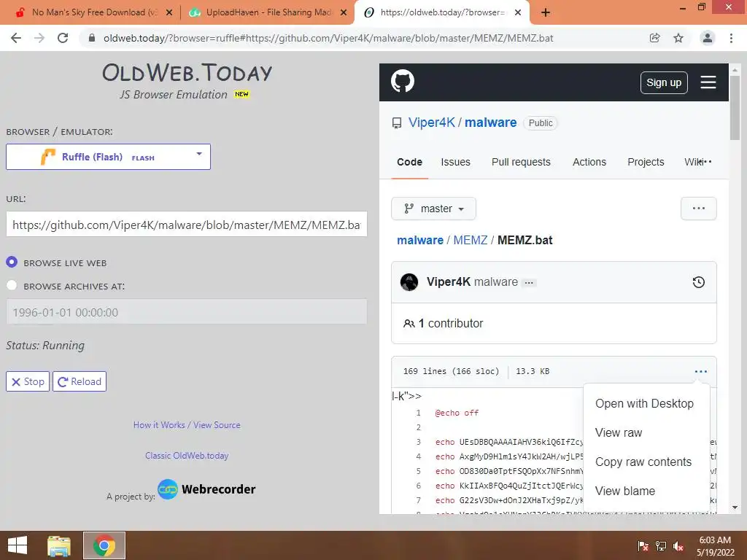Switch to the UploadHaven tab
Viewport: 747px width, 560px height.
[x=267, y=12]
